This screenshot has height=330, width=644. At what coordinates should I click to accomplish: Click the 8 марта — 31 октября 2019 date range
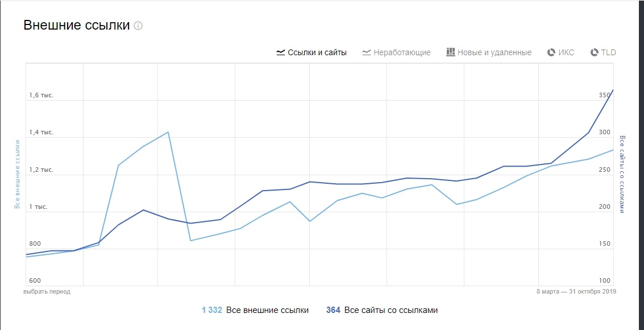pyautogui.click(x=576, y=291)
